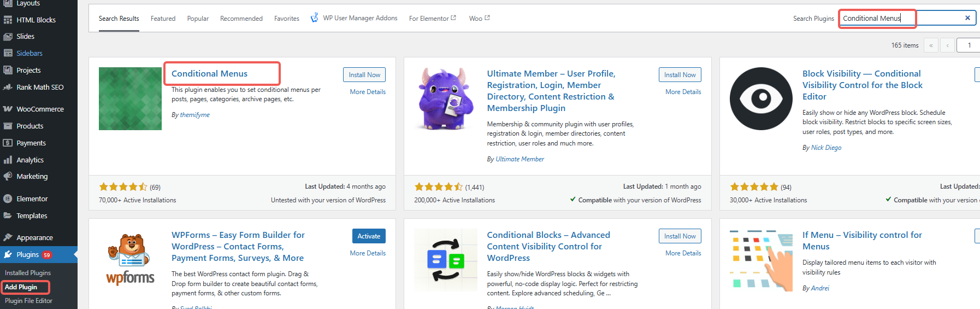Open Analytics bar chart icon
Viewport: 980px width, 309px height.
tap(8, 160)
